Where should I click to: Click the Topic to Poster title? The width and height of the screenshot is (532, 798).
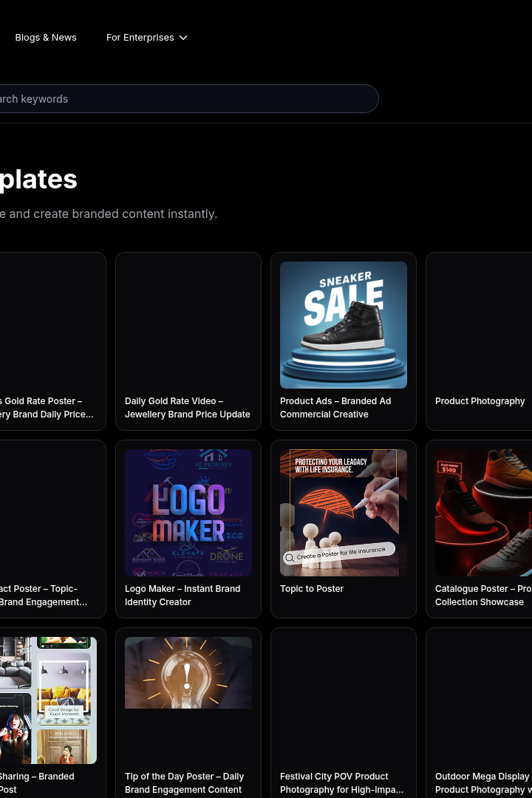point(312,588)
